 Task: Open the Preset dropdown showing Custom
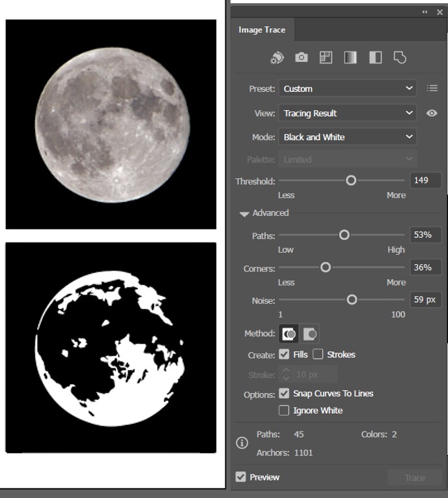click(x=348, y=88)
